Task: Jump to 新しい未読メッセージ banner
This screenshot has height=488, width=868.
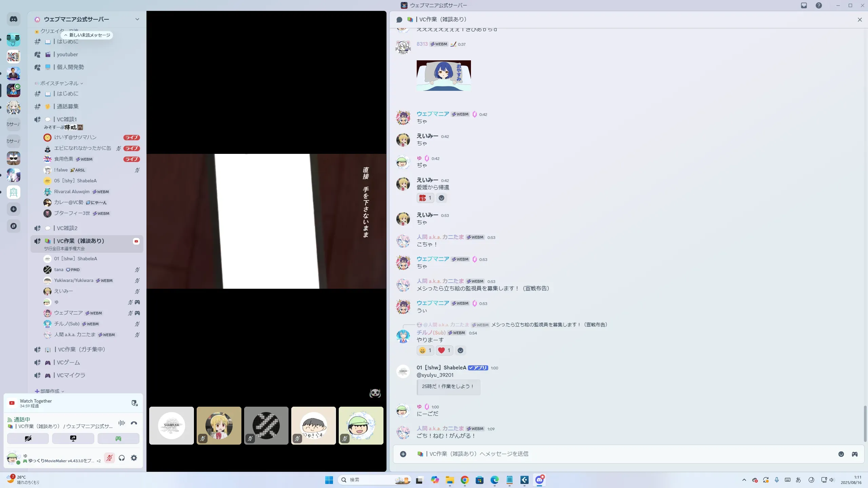Action: pyautogui.click(x=87, y=35)
